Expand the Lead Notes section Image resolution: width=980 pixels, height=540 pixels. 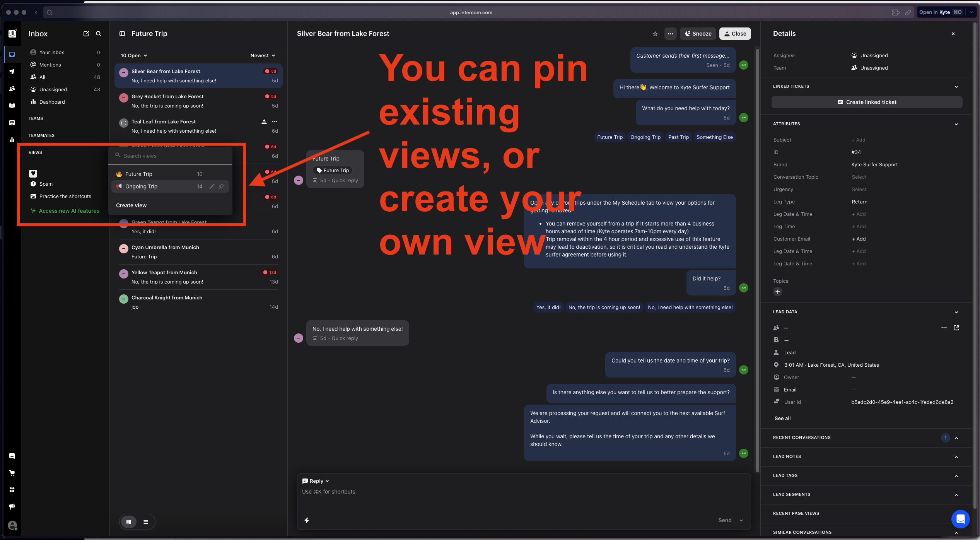[956, 457]
